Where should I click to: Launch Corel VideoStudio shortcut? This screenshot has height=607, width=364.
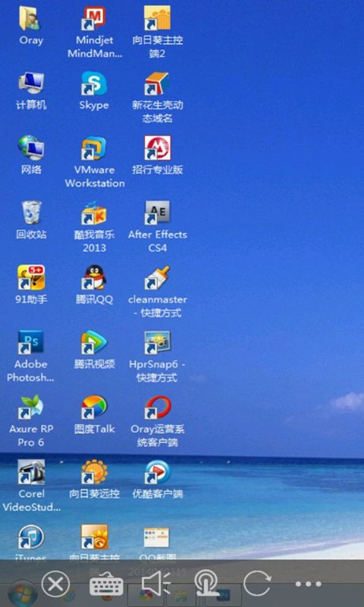tap(31, 471)
